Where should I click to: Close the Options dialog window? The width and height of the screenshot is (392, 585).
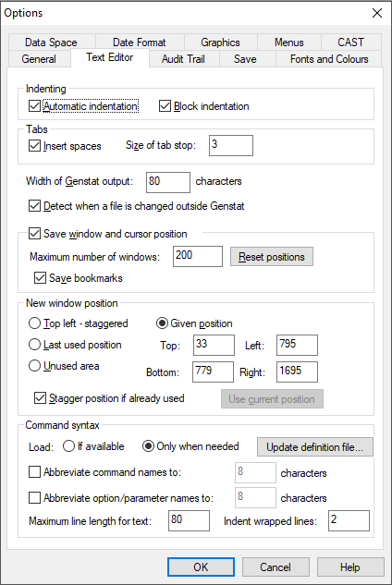(377, 13)
